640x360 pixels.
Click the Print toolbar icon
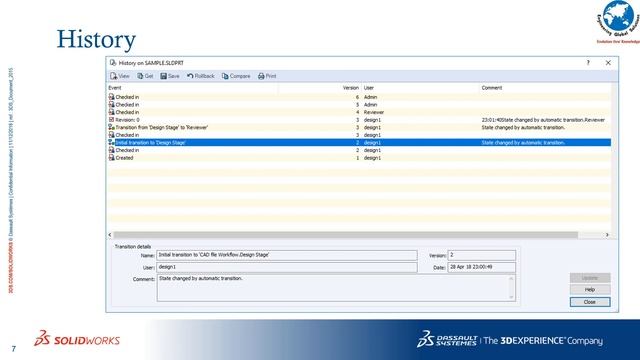(261, 76)
